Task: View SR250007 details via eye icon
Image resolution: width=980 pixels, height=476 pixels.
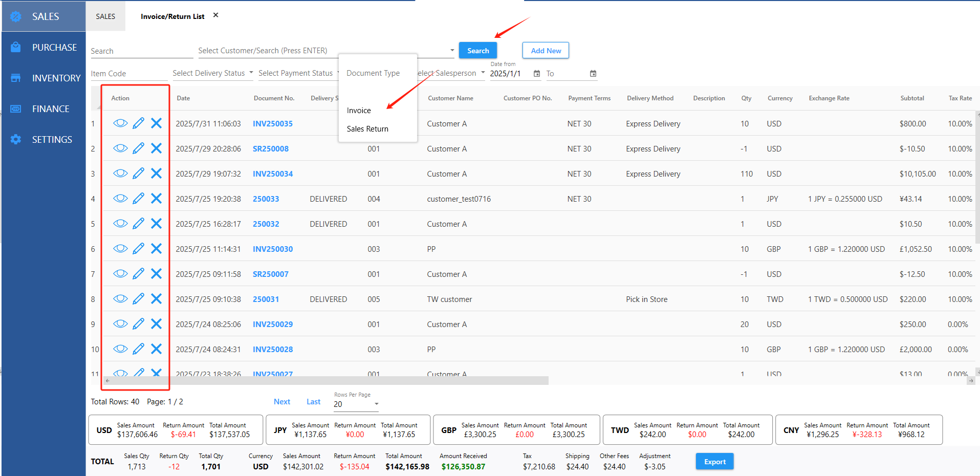Action: click(x=120, y=274)
